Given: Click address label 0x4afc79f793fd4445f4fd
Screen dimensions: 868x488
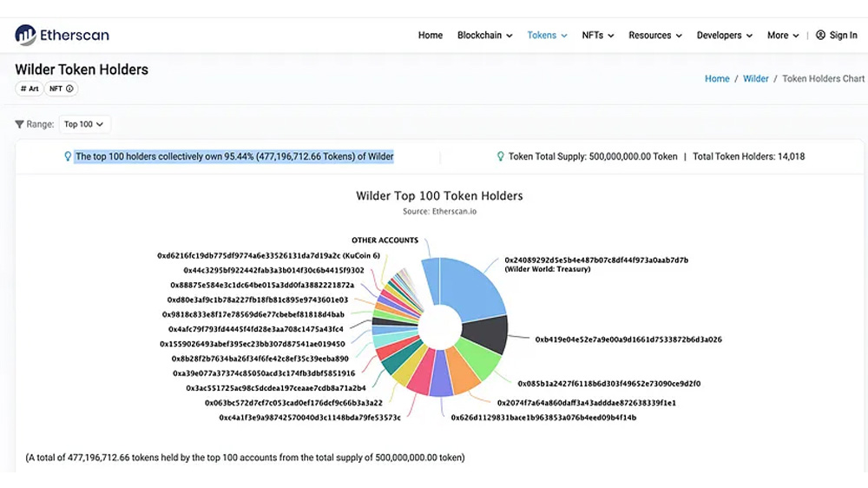Looking at the screenshot, I should tap(256, 328).
